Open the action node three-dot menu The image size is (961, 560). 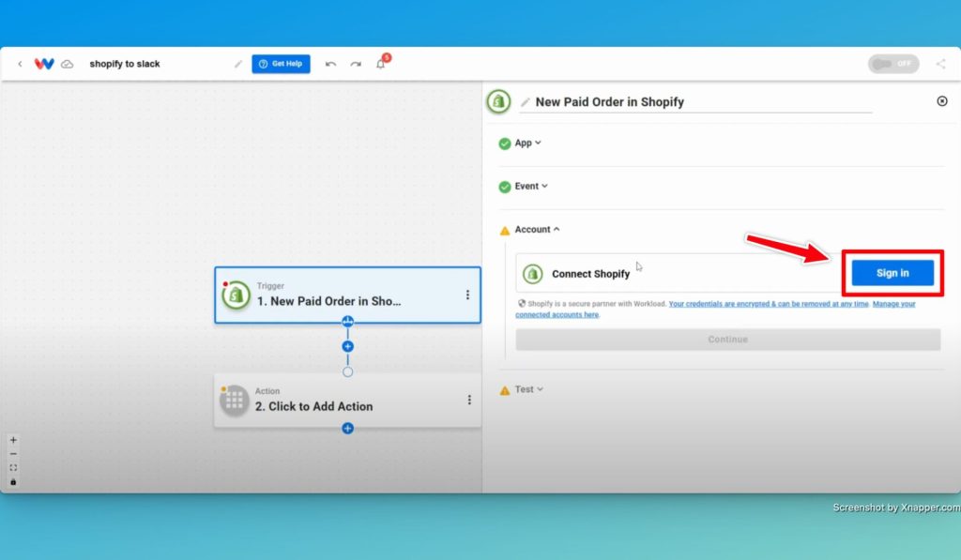click(x=469, y=400)
